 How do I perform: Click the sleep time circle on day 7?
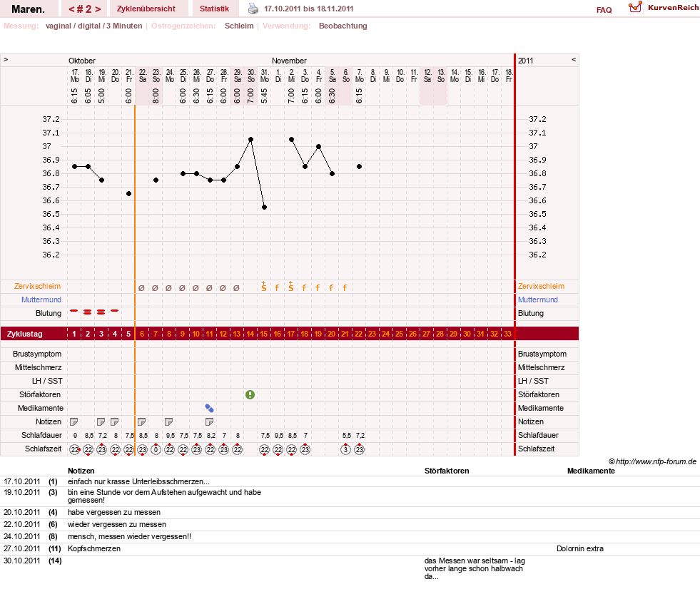[x=156, y=449]
